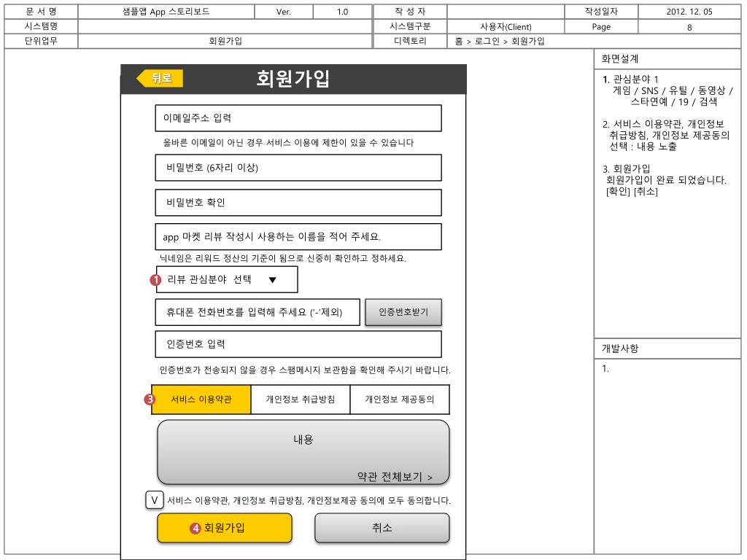The height and width of the screenshot is (560, 747).
Task: Click the 뒤로 back arrow button
Action: (160, 78)
